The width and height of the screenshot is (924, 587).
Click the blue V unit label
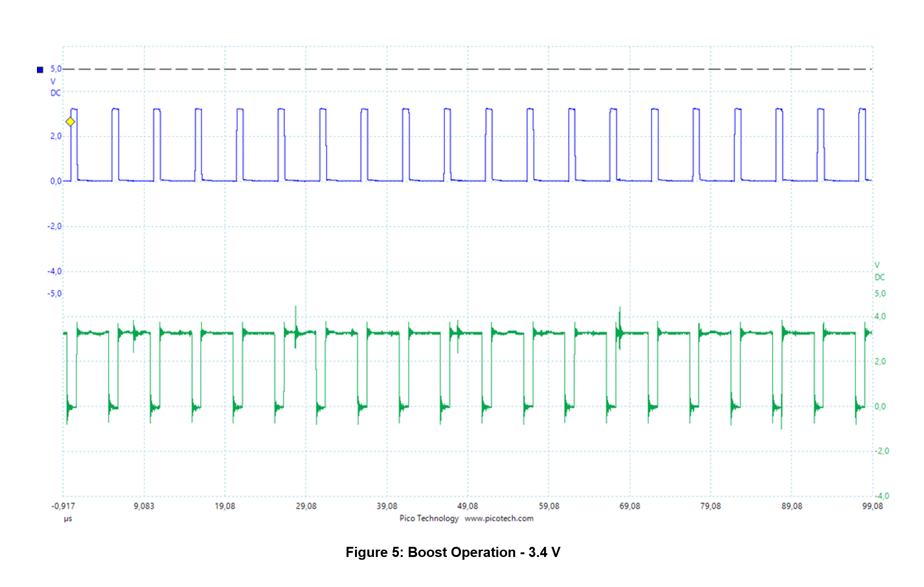coord(53,81)
